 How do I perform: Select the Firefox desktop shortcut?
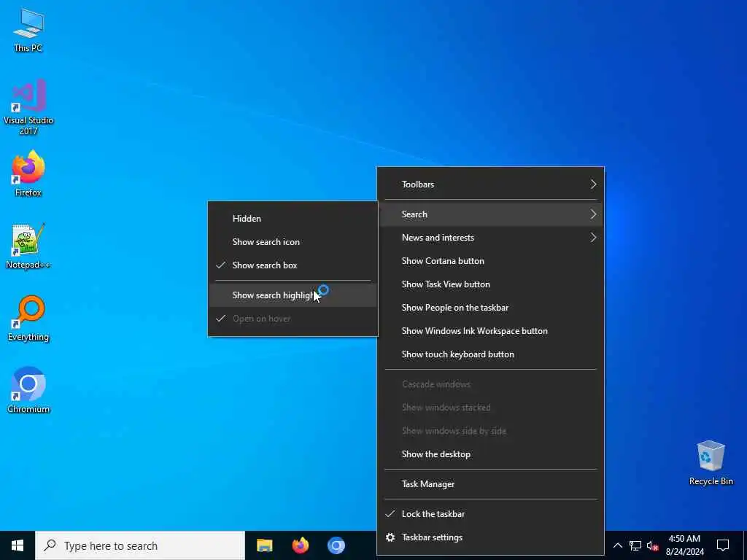click(x=28, y=174)
